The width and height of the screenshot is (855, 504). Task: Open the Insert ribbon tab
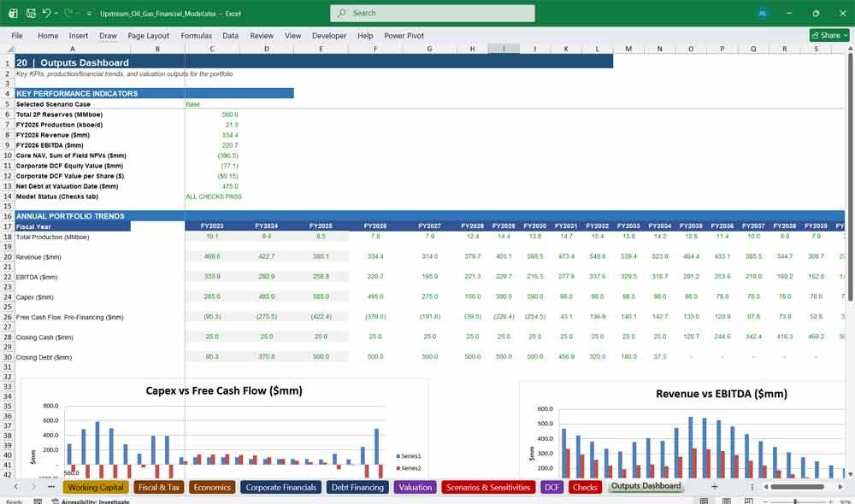click(79, 35)
